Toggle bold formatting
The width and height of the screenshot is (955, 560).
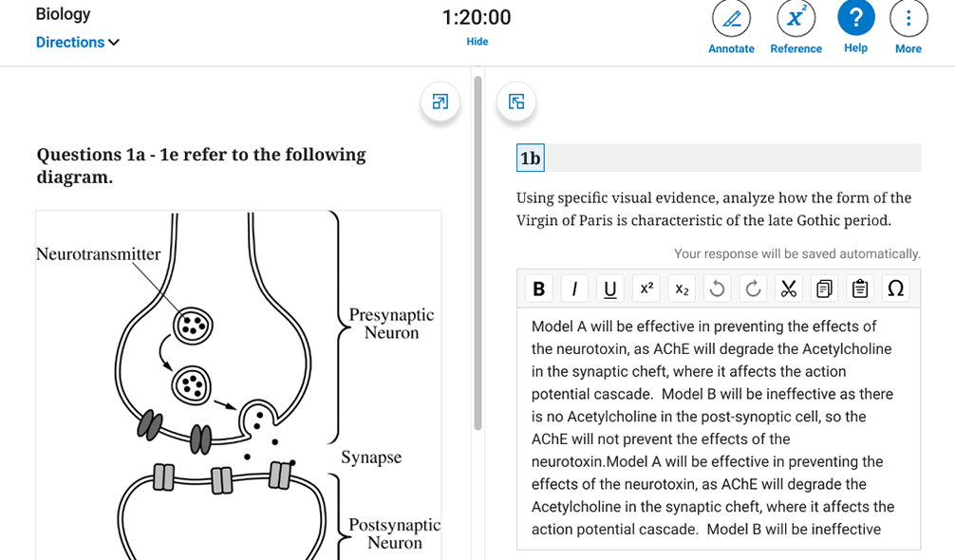(x=539, y=289)
